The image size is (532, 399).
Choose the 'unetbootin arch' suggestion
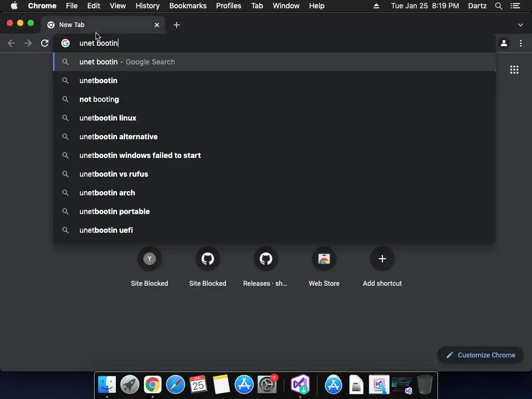tap(274, 192)
